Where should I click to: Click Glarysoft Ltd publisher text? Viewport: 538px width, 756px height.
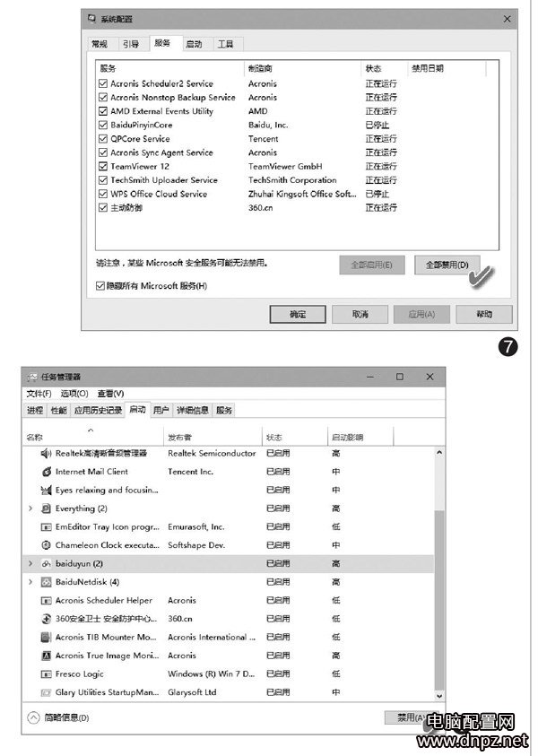[192, 692]
